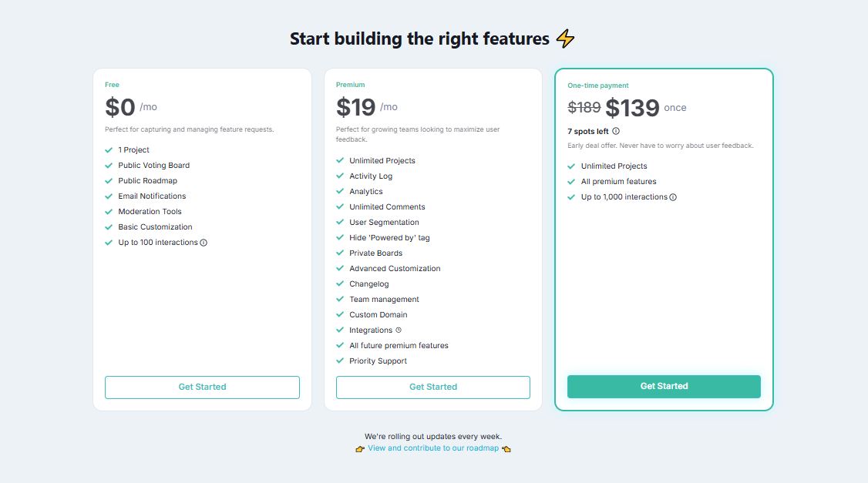Click the info icon beside '7 spots left'
Screen dimensions: 868x483
pos(617,131)
